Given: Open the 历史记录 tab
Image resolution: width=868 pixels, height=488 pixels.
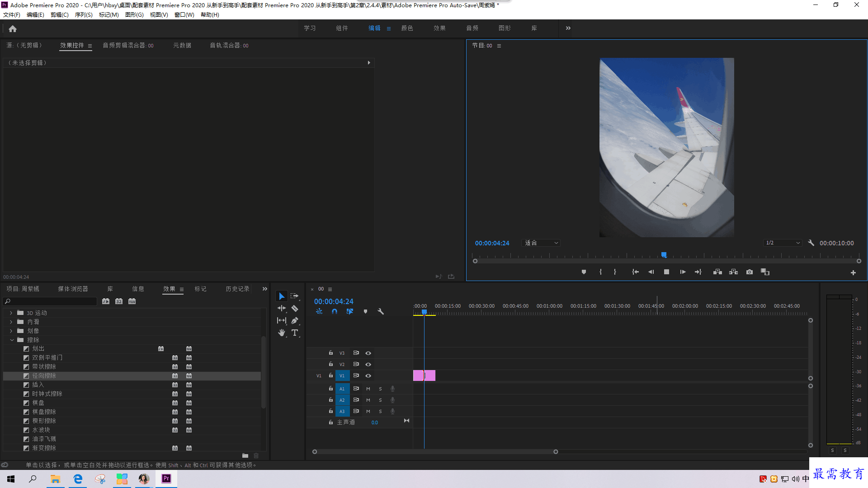Looking at the screenshot, I should (237, 289).
